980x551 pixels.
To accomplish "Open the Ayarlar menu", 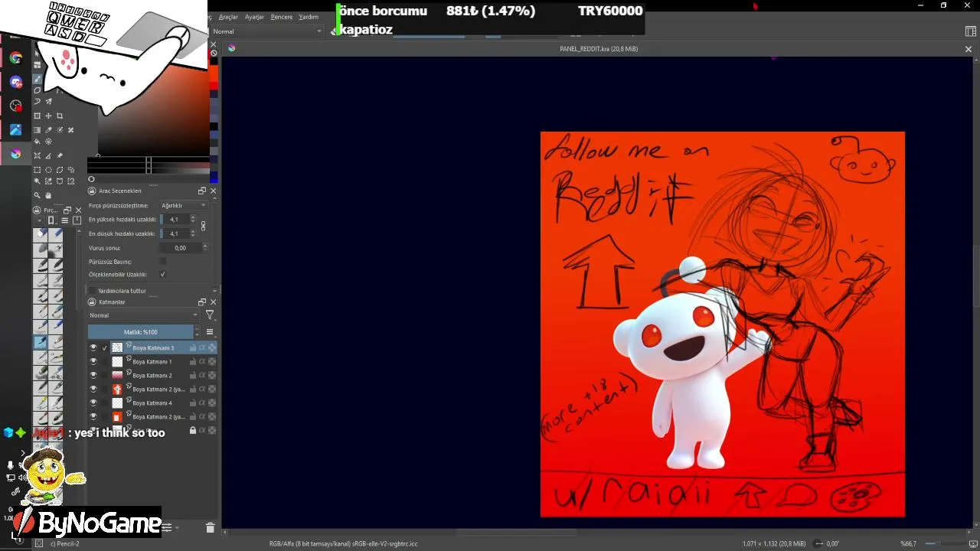I will 254,17.
